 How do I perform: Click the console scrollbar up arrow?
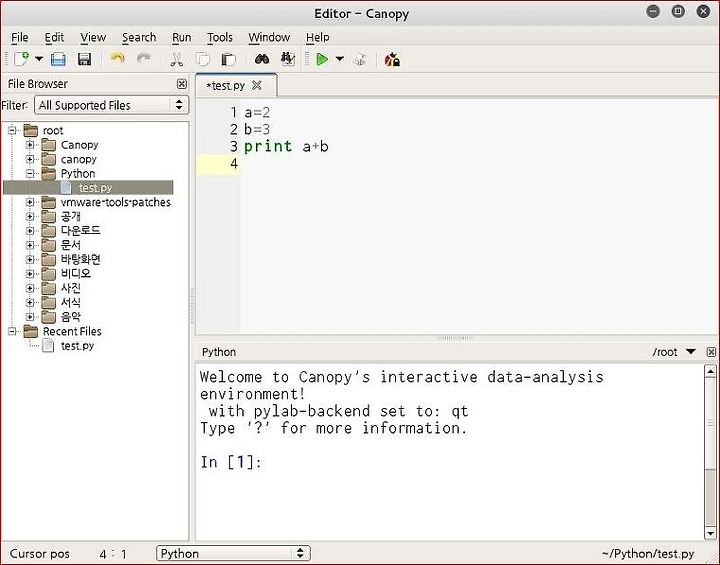710,371
